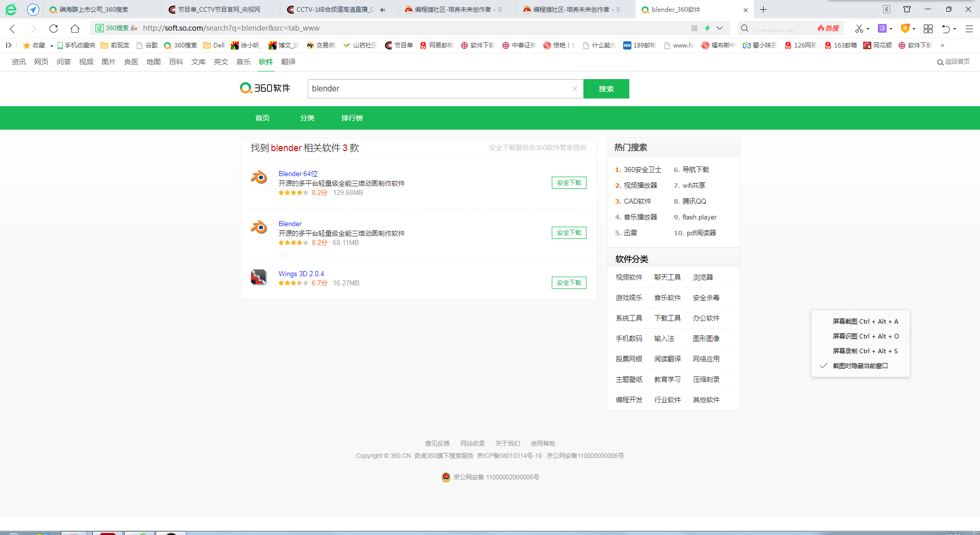
Task: Open the 谷歌 bookmark
Action: point(147,45)
